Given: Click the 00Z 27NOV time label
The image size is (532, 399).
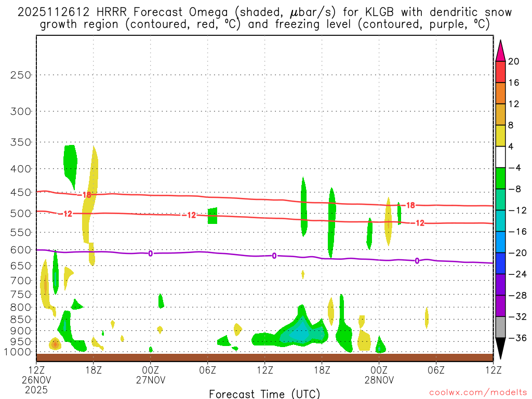Looking at the screenshot, I should pos(151,375).
